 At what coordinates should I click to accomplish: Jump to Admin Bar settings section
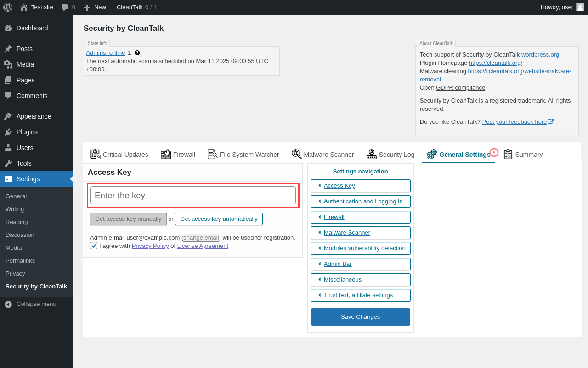pyautogui.click(x=361, y=264)
